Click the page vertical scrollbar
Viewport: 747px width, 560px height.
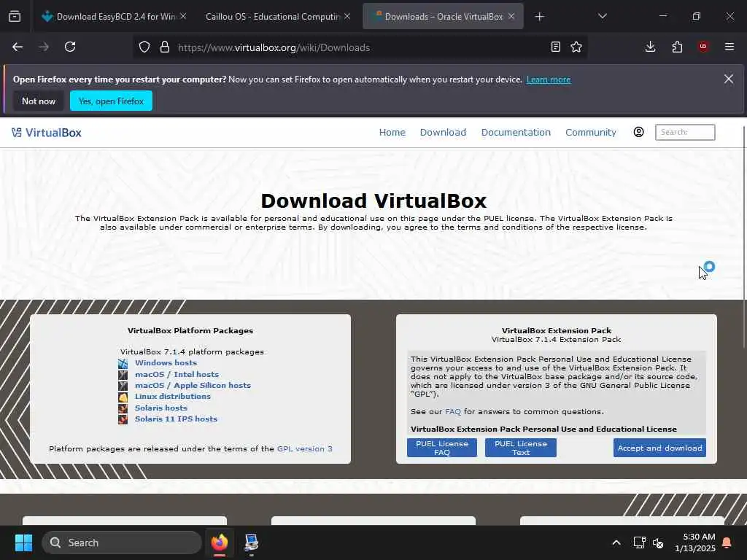(743, 237)
